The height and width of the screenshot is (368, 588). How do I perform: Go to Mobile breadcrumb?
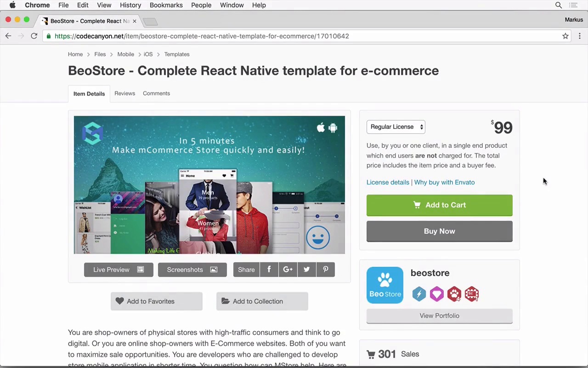125,54
